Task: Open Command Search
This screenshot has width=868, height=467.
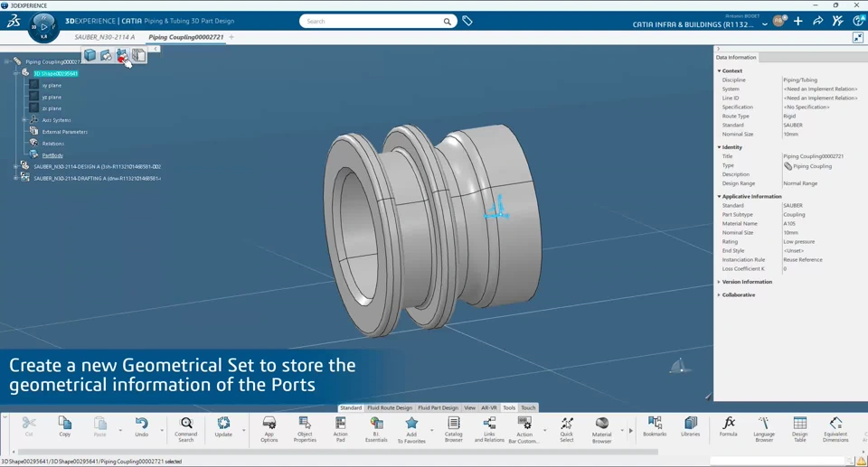Action: (186, 429)
